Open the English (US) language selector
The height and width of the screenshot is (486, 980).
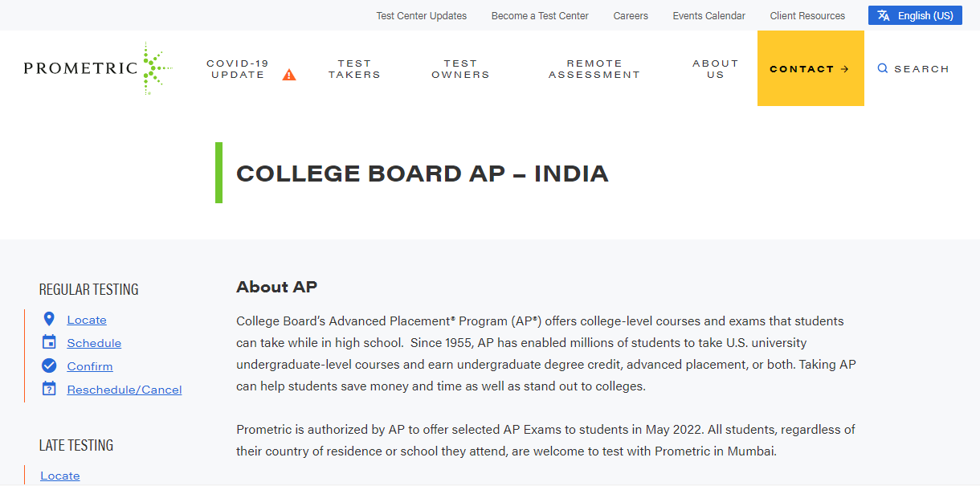pyautogui.click(x=915, y=15)
